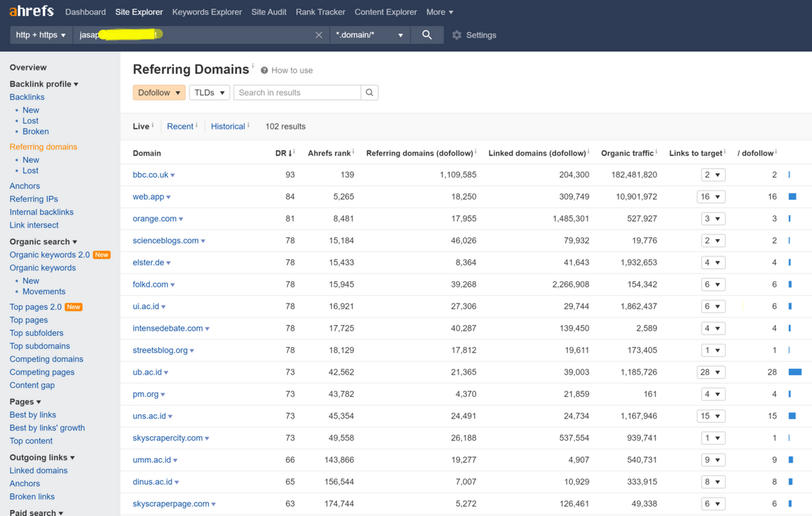Open Keywords Explorer in top navigation
Viewport: 812px width, 516px height.
click(x=207, y=12)
